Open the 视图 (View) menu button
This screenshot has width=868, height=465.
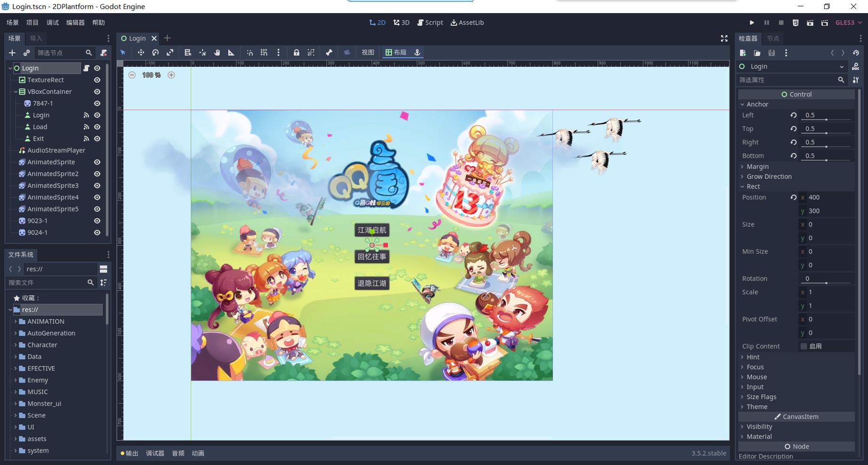pyautogui.click(x=368, y=53)
